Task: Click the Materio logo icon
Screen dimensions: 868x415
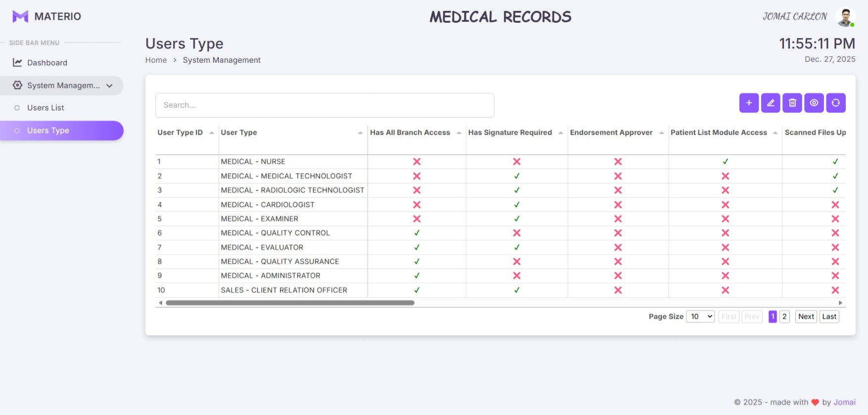Action: click(x=20, y=16)
